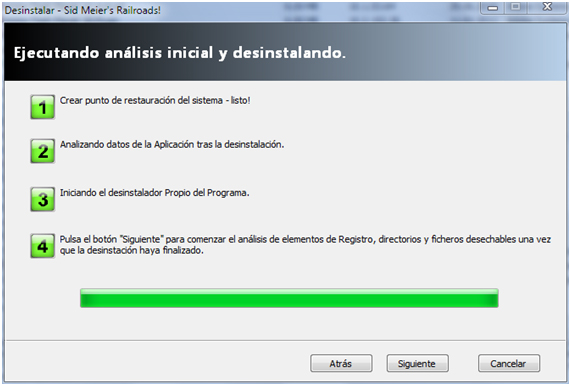Minimize the uninstaller window

pos(492,7)
